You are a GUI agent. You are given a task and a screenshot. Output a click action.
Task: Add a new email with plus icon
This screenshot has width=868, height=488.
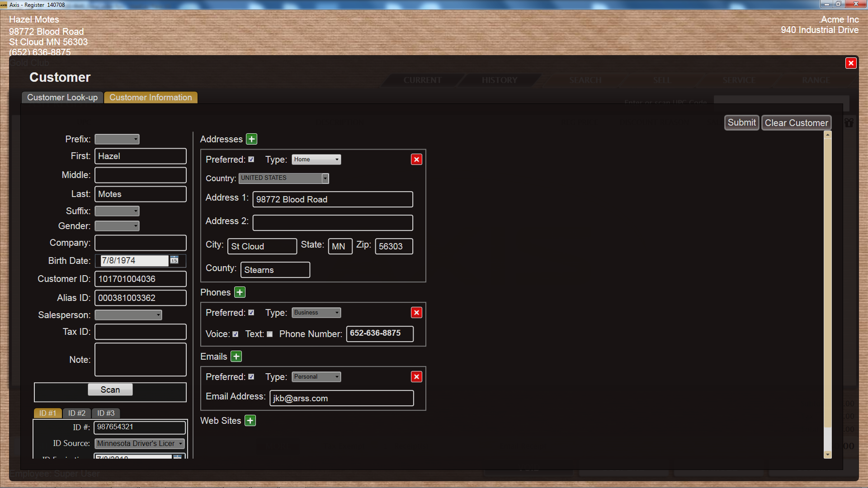[236, 357]
